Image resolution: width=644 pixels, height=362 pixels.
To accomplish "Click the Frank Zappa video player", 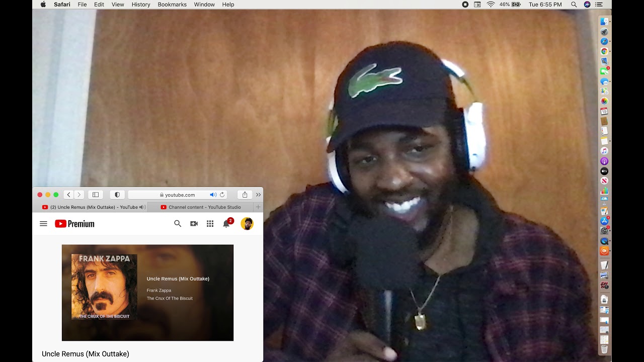I will (x=147, y=293).
